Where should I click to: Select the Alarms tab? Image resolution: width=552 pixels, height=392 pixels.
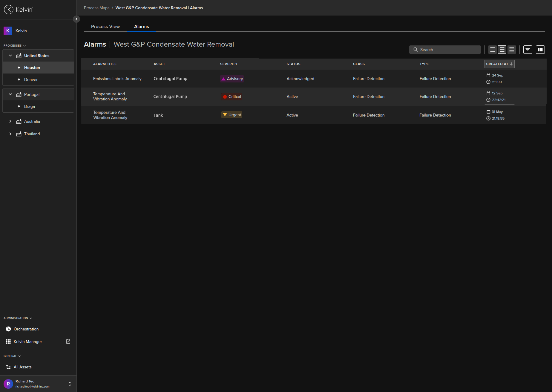(141, 27)
